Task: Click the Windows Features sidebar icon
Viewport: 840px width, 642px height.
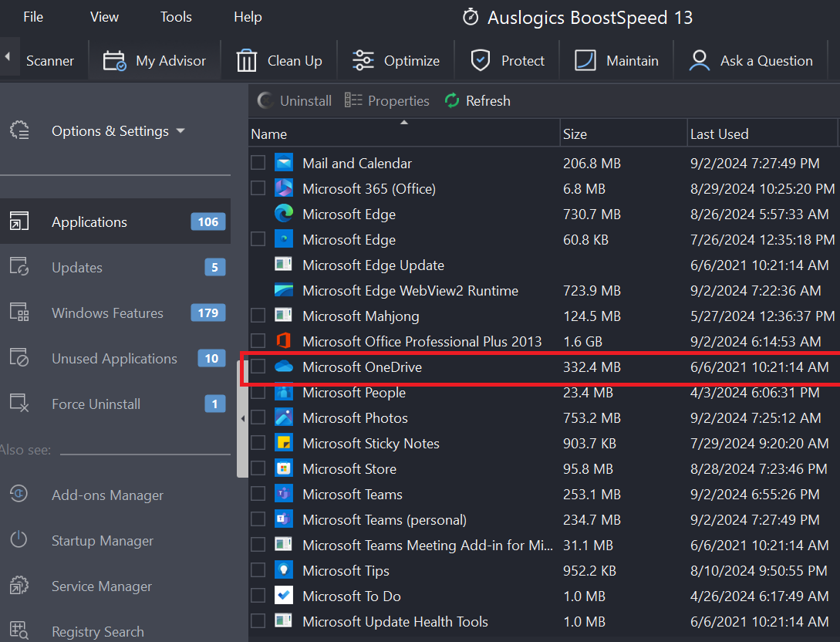Action: click(19, 313)
